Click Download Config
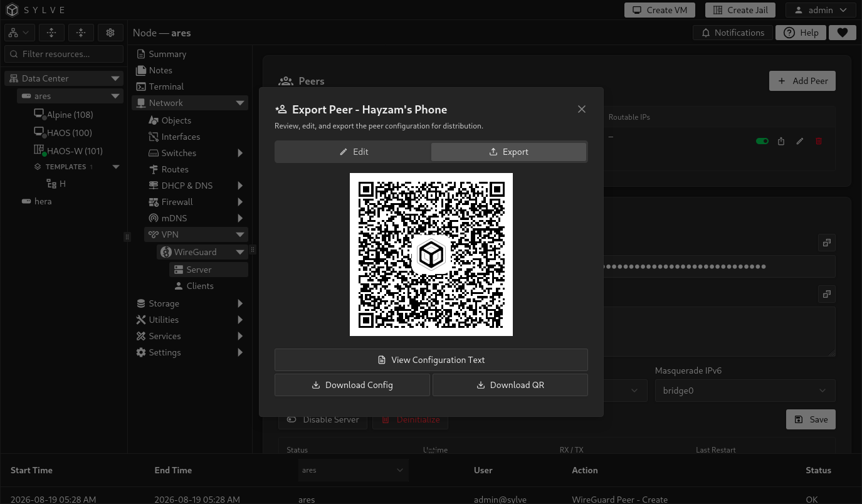862x504 pixels. pos(352,385)
